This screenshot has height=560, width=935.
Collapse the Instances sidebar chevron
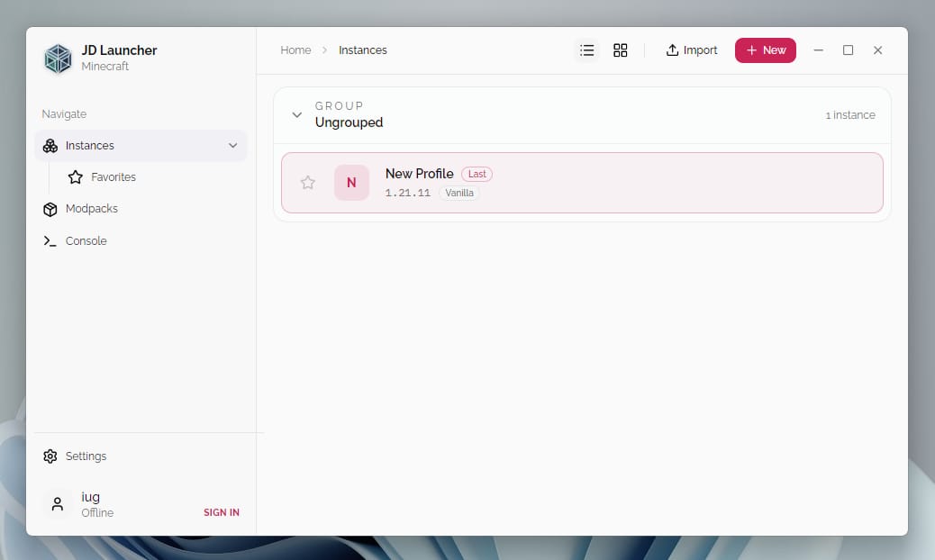coord(232,145)
